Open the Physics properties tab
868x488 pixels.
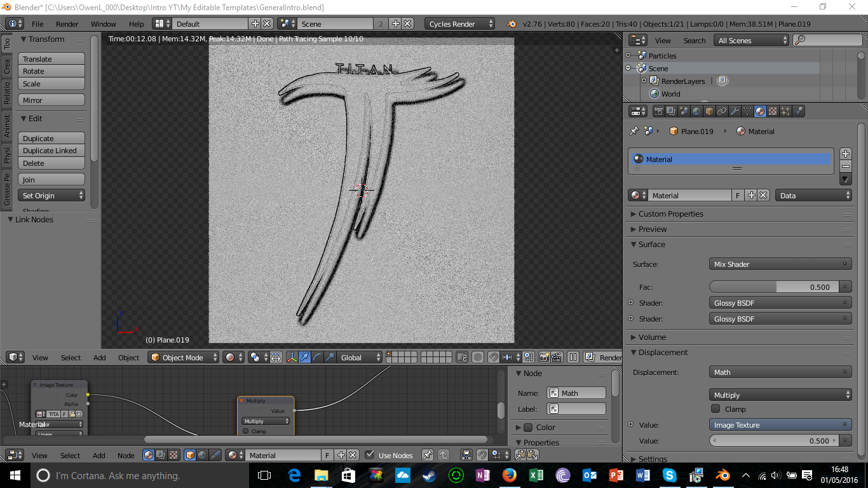tap(799, 111)
